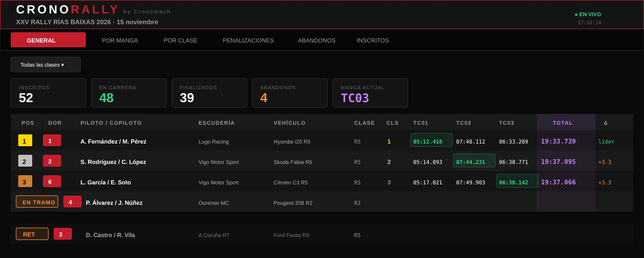Click the ABANDONOS 4 stat card
Image resolution: width=644 pixels, height=258 pixels.
[x=290, y=93]
